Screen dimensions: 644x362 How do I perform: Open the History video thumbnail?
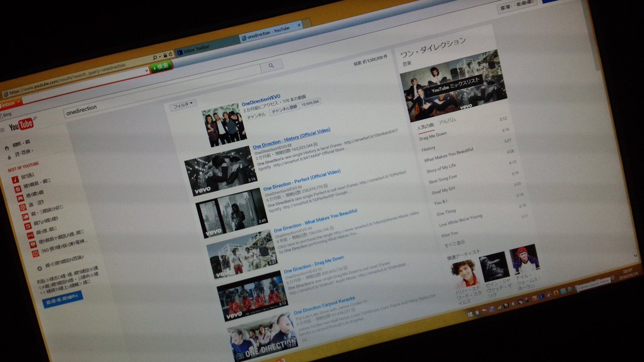(x=221, y=171)
